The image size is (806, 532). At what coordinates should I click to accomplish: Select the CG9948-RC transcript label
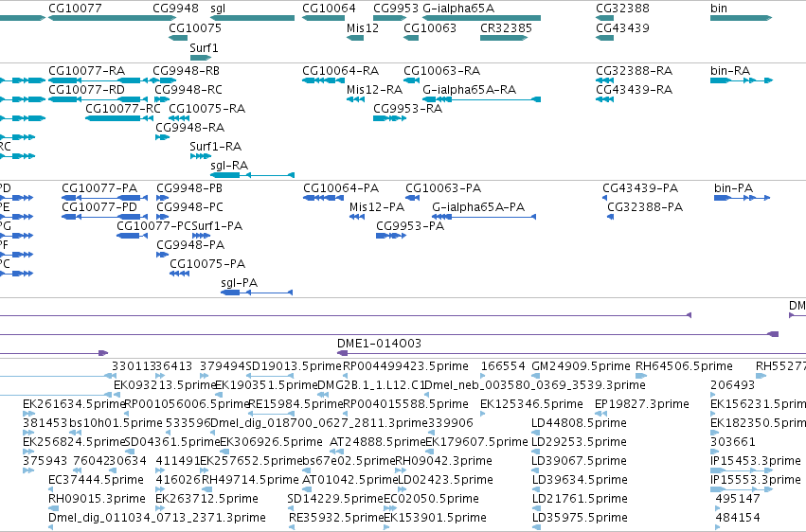coord(188,89)
